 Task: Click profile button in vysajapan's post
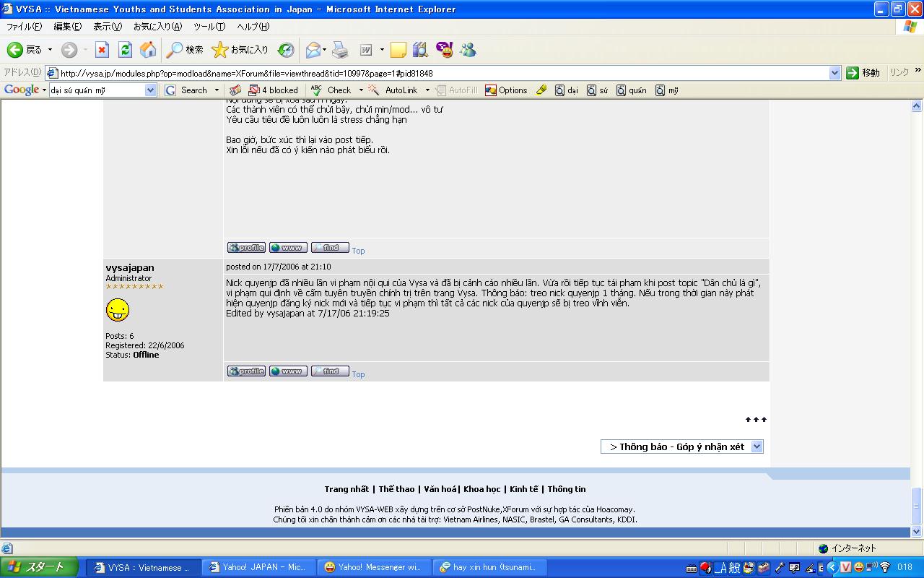(x=246, y=371)
